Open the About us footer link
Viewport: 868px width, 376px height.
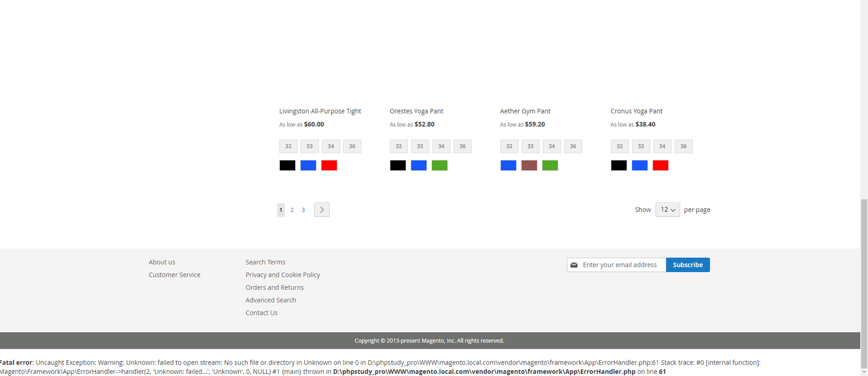(x=162, y=262)
